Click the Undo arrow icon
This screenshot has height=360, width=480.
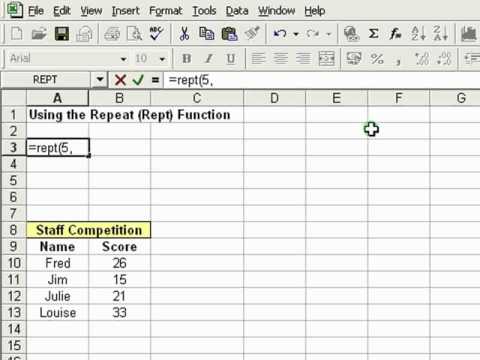(x=280, y=34)
